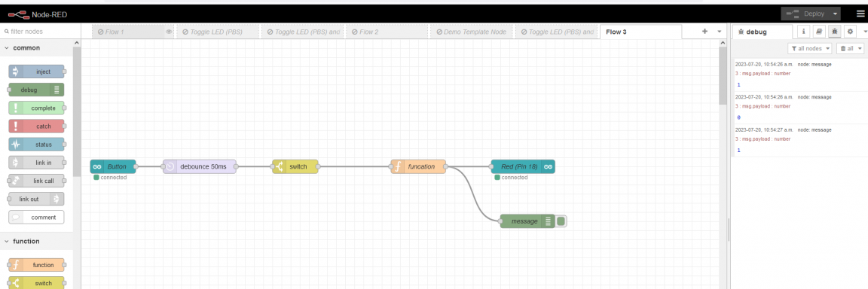Open the configuration nodes gear icon
Screen dimensions: 868x289
pyautogui.click(x=850, y=32)
